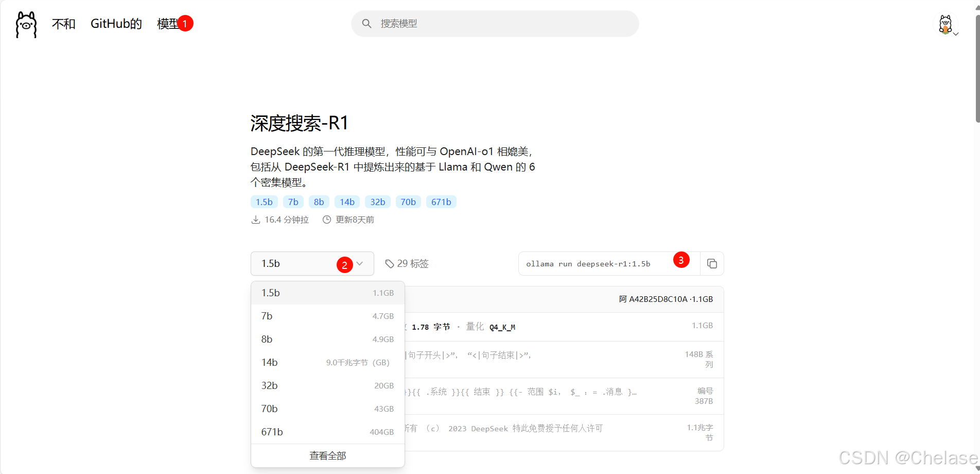
Task: Open 查看全部 to view all tags
Action: (328, 456)
